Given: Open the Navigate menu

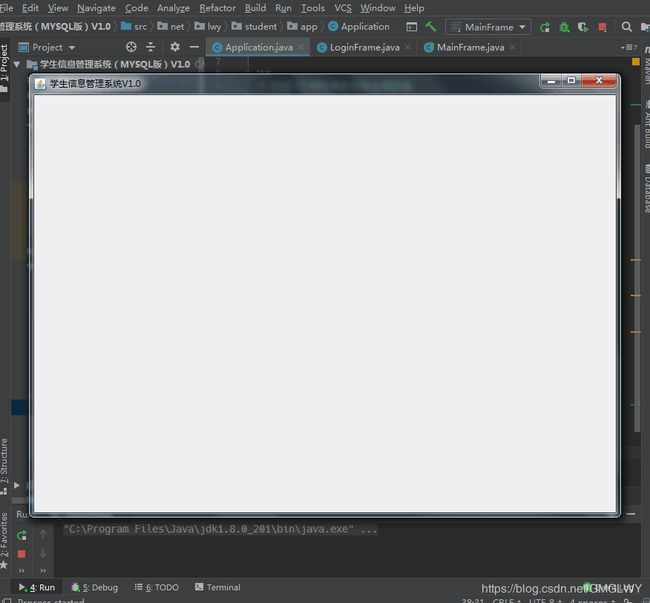Looking at the screenshot, I should 96,8.
